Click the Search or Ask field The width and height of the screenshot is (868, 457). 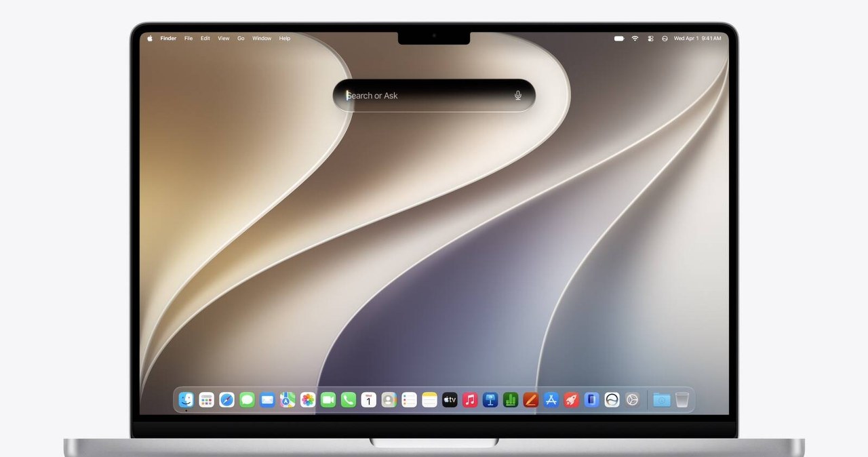(x=434, y=96)
